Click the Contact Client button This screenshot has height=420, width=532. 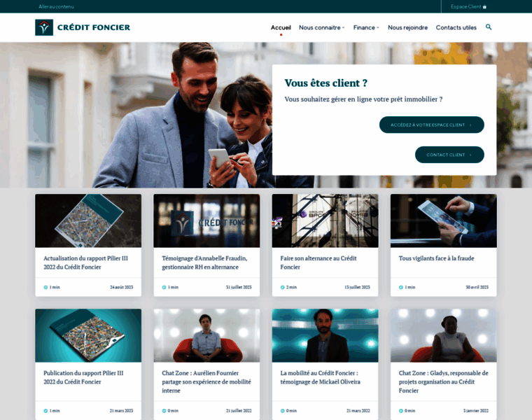(449, 155)
